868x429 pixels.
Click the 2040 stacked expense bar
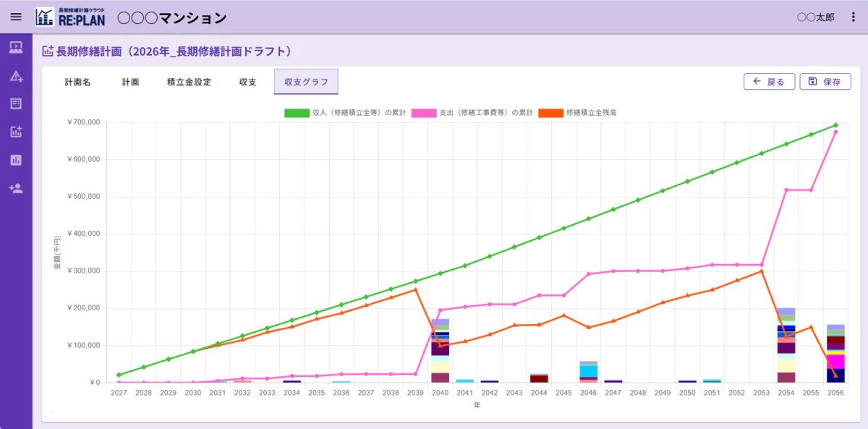coord(440,351)
